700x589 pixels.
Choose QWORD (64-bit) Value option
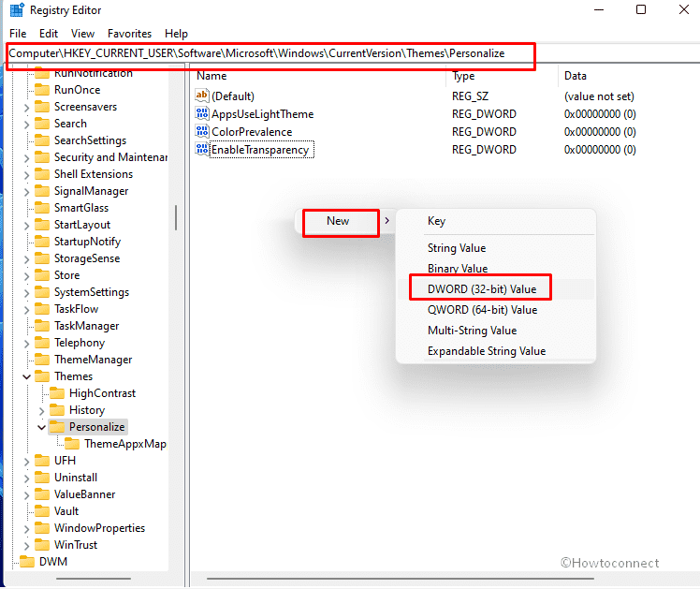pos(495,310)
